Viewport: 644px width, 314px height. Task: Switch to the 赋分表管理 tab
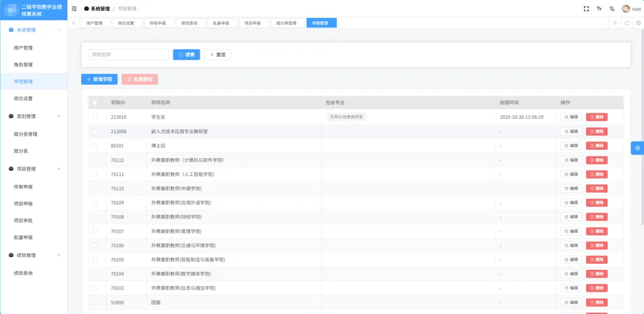pyautogui.click(x=288, y=23)
